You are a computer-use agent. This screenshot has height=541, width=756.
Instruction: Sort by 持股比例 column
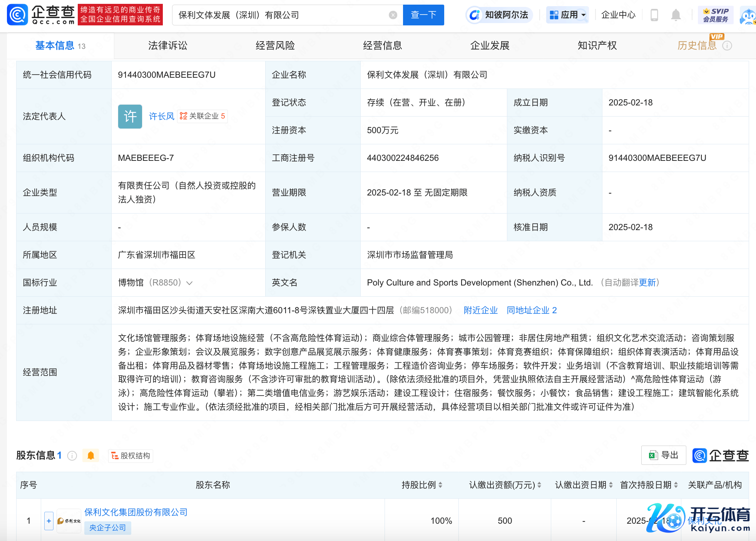(440, 485)
